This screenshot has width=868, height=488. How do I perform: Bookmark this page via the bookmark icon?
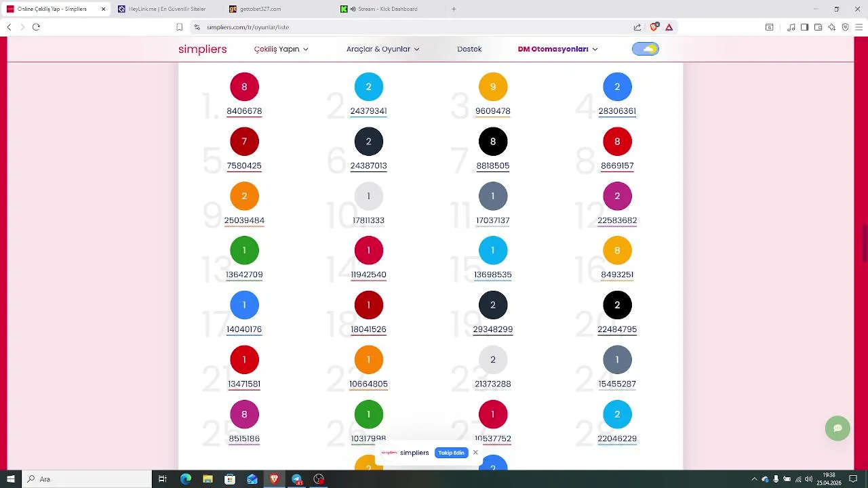pyautogui.click(x=179, y=27)
